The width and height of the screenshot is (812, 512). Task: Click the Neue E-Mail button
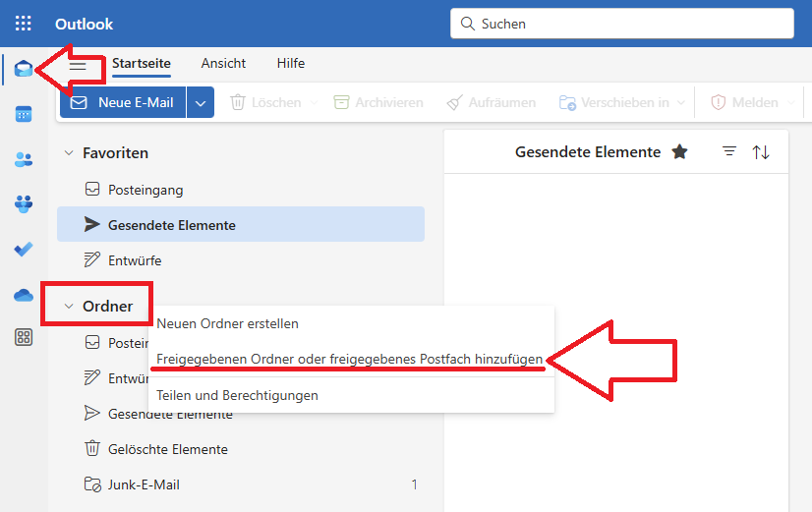123,102
